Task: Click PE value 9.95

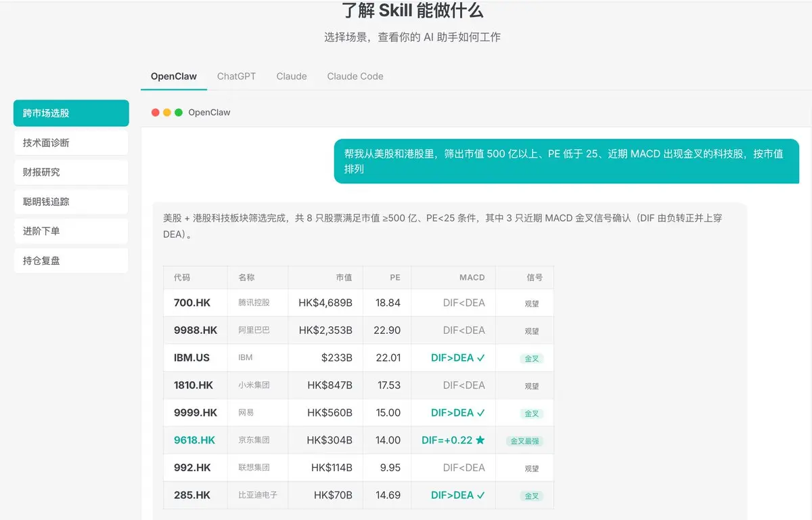Action: [x=390, y=467]
